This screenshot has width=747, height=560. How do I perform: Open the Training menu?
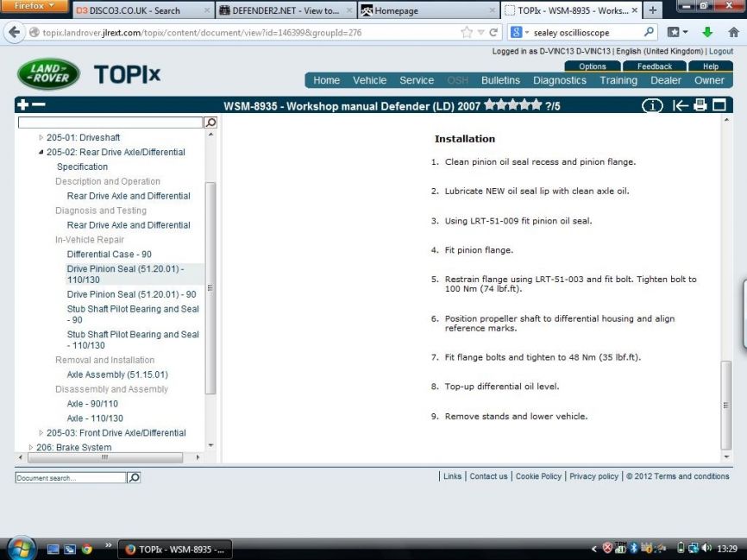(x=618, y=80)
